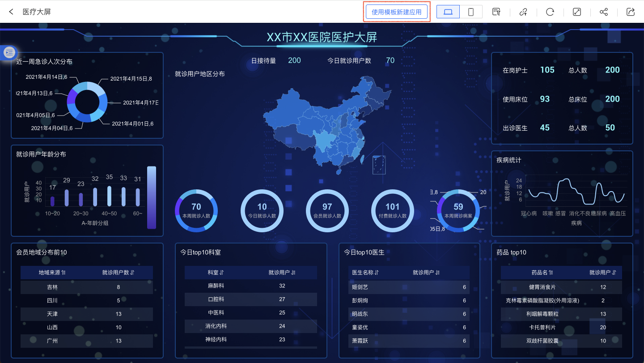Click the export arrow icon at top right

point(631,12)
